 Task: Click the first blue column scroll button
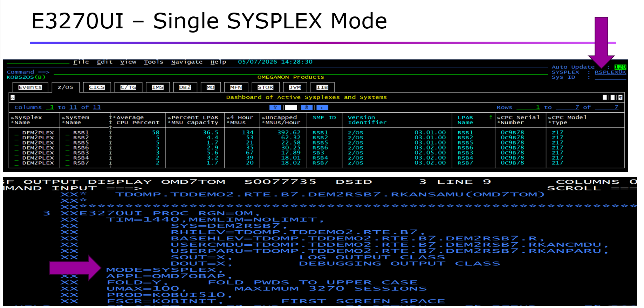[275, 107]
